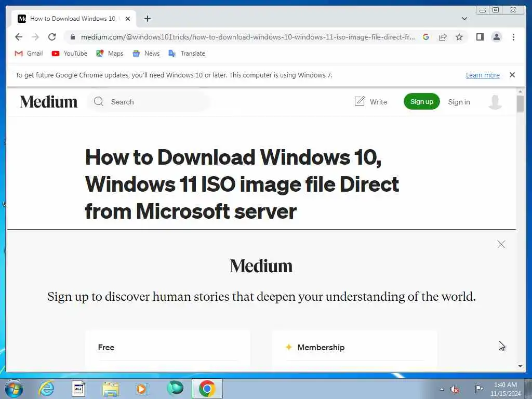Reload the page with the refresh icon
This screenshot has height=399, width=532.
52,37
